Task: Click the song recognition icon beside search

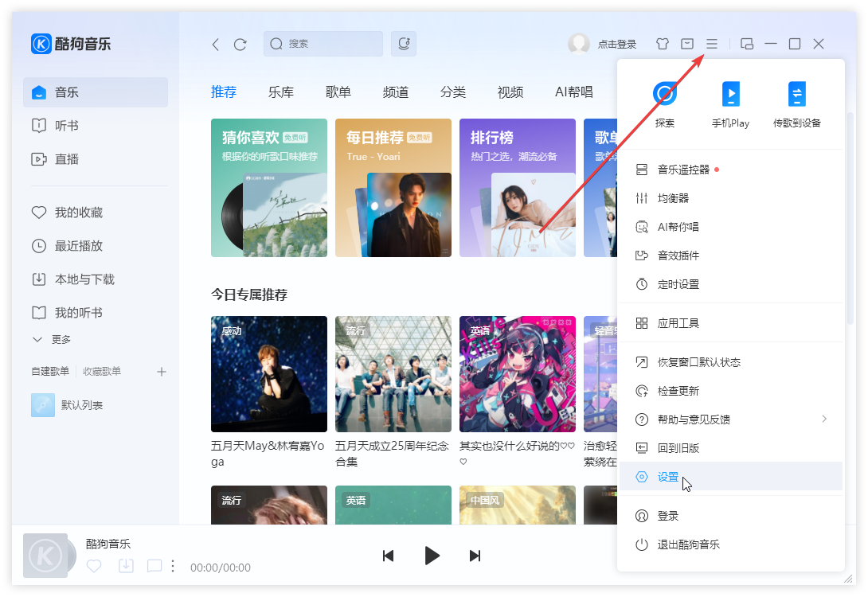Action: [404, 44]
